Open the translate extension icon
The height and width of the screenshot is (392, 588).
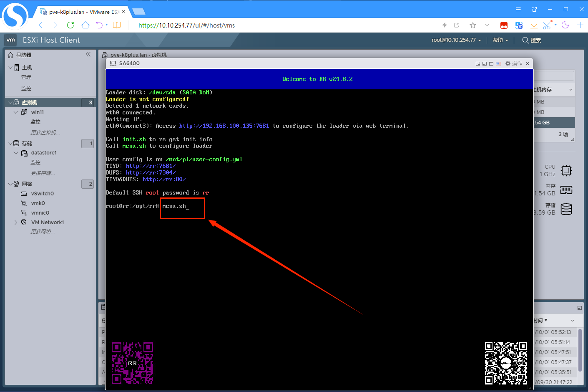519,25
